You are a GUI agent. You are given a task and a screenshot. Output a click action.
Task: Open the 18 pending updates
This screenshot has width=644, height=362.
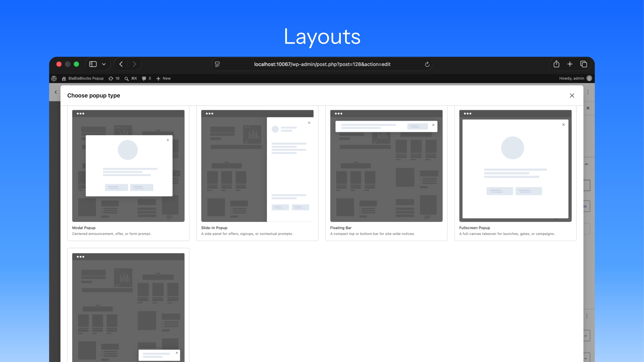point(114,78)
